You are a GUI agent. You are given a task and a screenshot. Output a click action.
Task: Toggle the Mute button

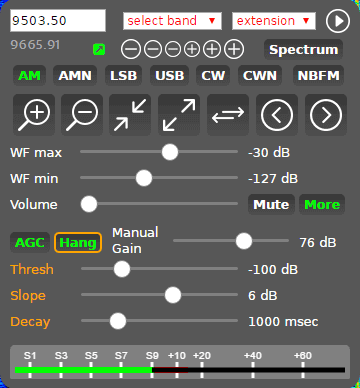point(271,204)
